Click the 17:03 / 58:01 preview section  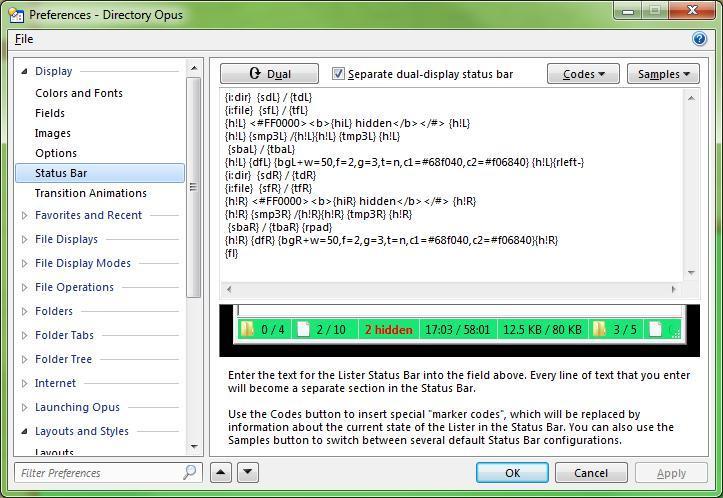(x=458, y=329)
